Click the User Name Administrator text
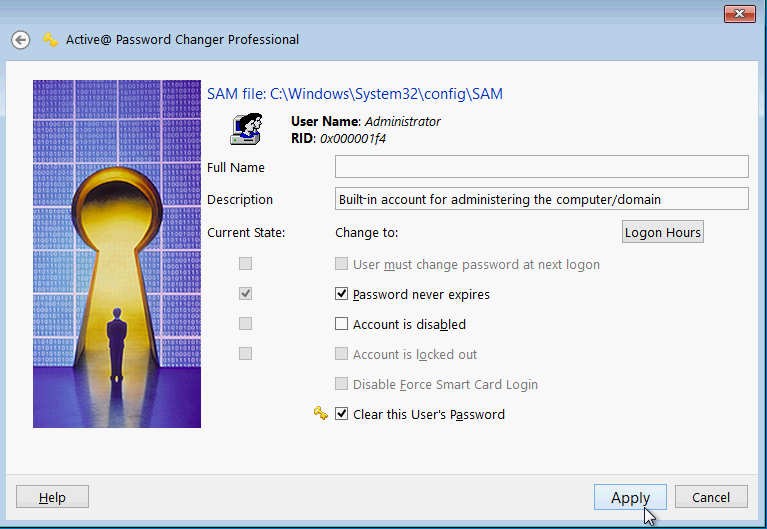The width and height of the screenshot is (767, 529). (x=365, y=121)
